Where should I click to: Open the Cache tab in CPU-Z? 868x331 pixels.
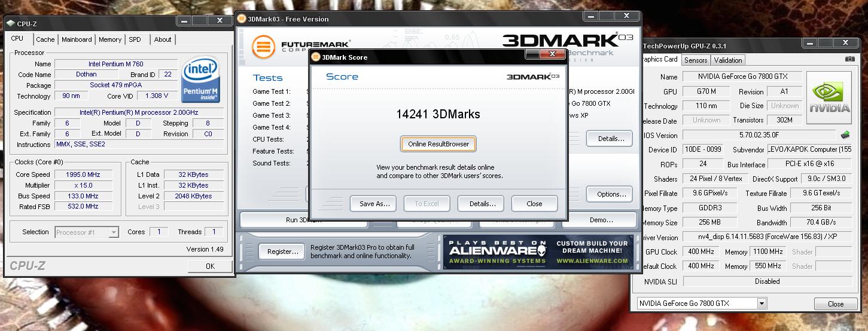click(45, 39)
